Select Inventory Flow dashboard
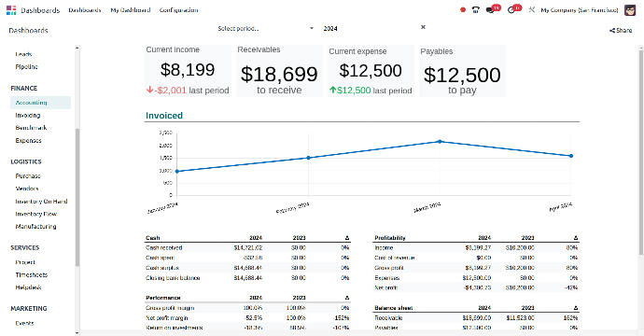 pos(36,214)
